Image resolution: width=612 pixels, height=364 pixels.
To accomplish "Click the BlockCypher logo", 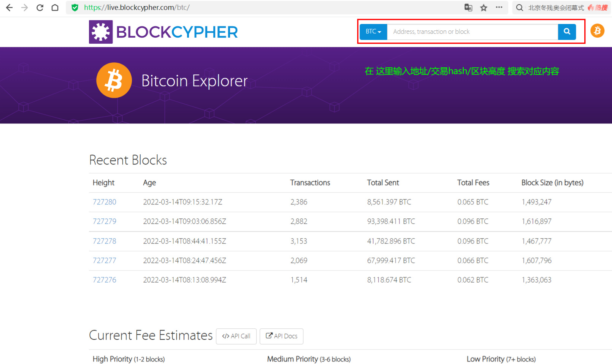I will click(x=163, y=32).
